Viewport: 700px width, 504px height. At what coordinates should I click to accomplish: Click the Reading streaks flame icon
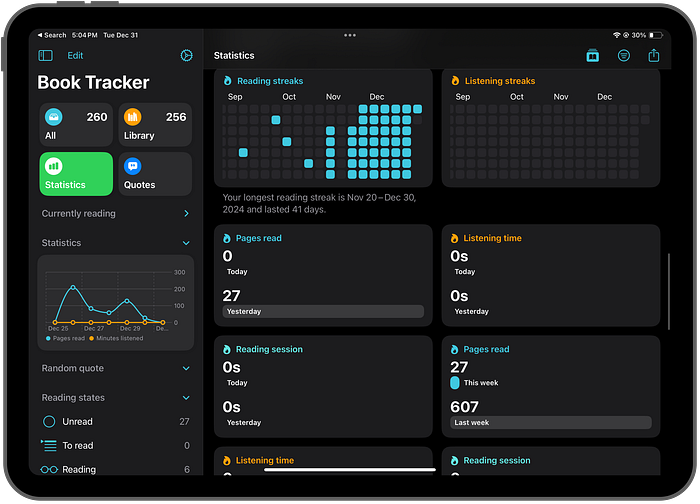coord(228,80)
